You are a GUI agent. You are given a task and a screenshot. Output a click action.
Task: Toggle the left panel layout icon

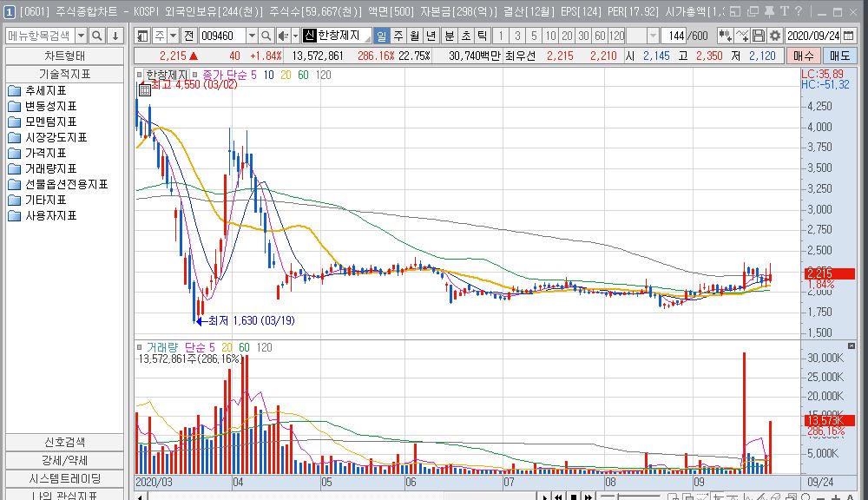pyautogui.click(x=142, y=36)
